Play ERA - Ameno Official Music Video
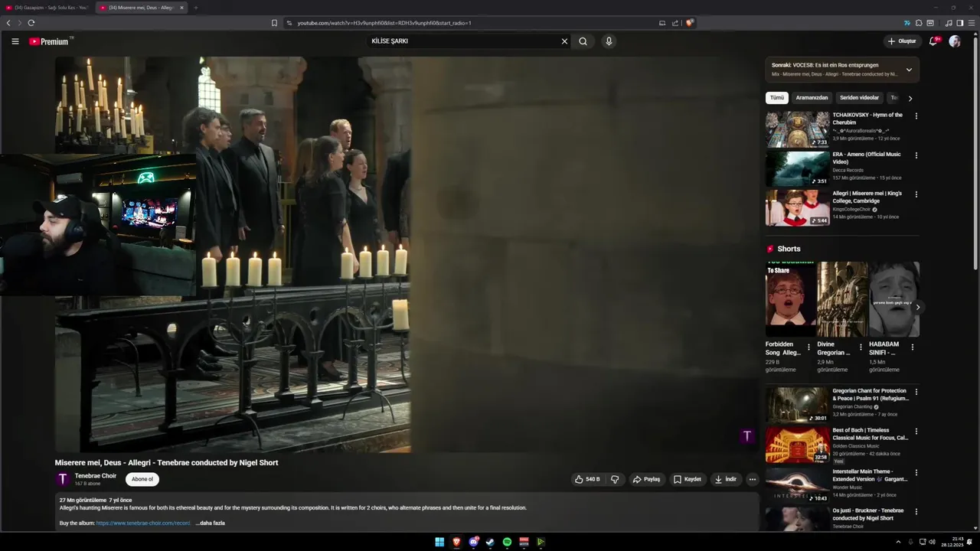 point(797,168)
